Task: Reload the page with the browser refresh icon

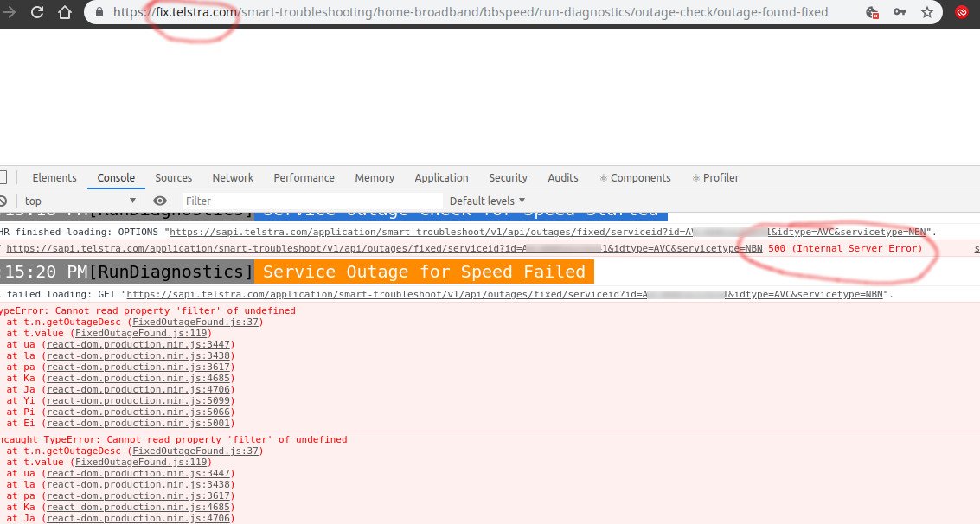Action: tap(37, 12)
